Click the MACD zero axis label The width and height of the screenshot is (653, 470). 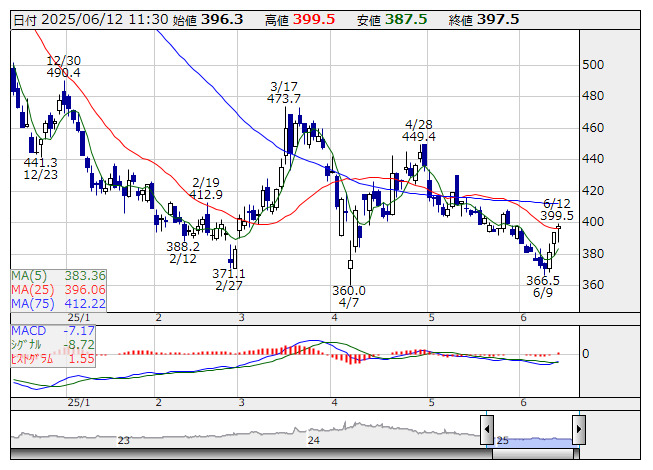(x=586, y=354)
